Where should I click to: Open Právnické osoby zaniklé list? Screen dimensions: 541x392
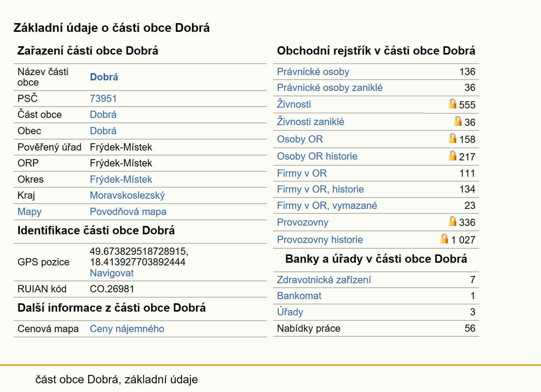click(x=330, y=88)
